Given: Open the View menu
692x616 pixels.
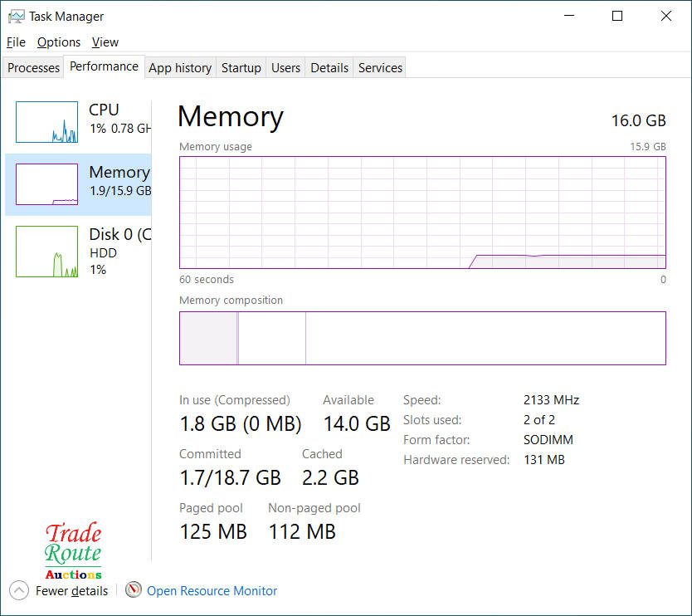Looking at the screenshot, I should coord(105,42).
